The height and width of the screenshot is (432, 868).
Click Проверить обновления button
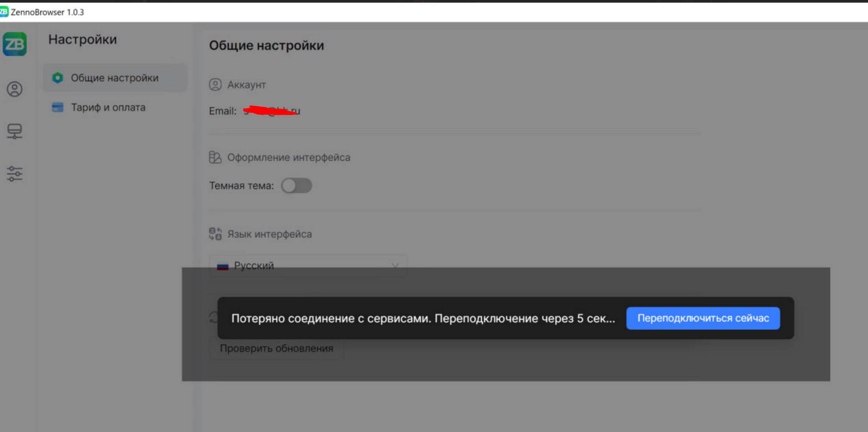(x=276, y=348)
